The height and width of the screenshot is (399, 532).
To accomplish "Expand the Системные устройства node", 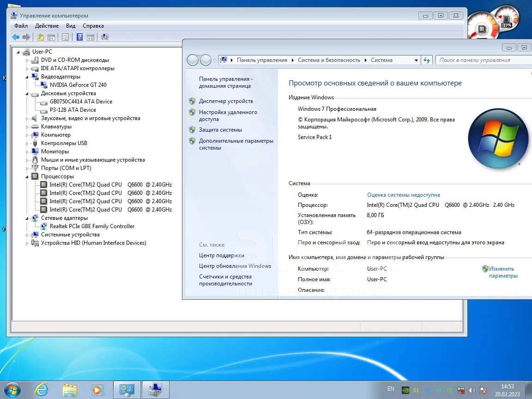I will 27,235.
